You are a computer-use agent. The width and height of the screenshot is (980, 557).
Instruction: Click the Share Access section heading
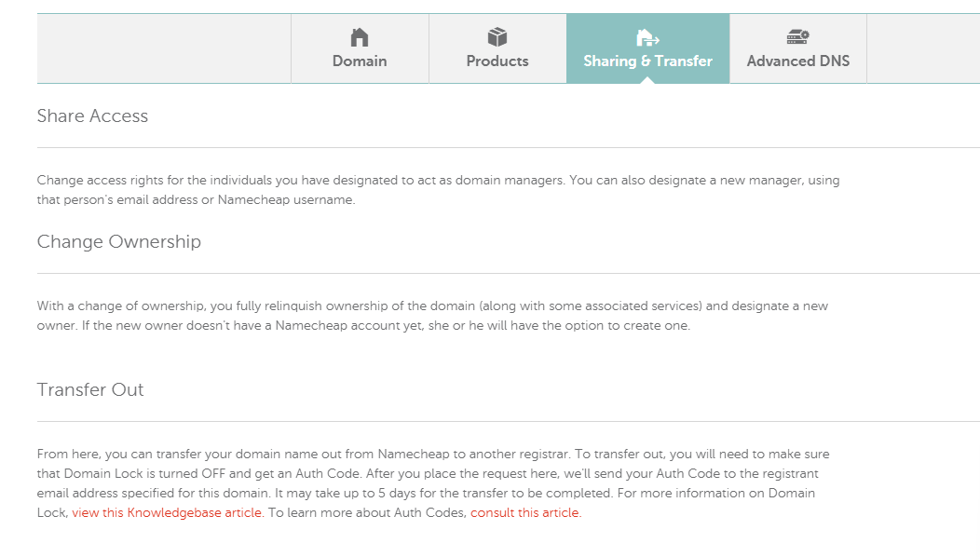[92, 116]
